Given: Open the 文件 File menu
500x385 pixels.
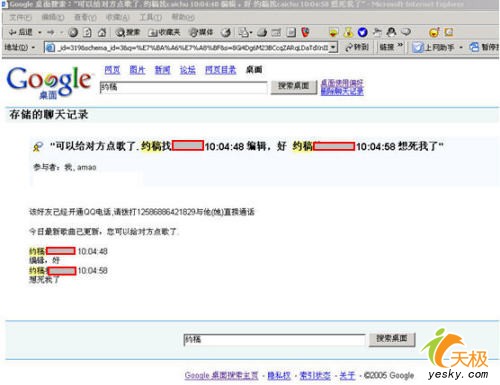Looking at the screenshot, I should pos(21,17).
